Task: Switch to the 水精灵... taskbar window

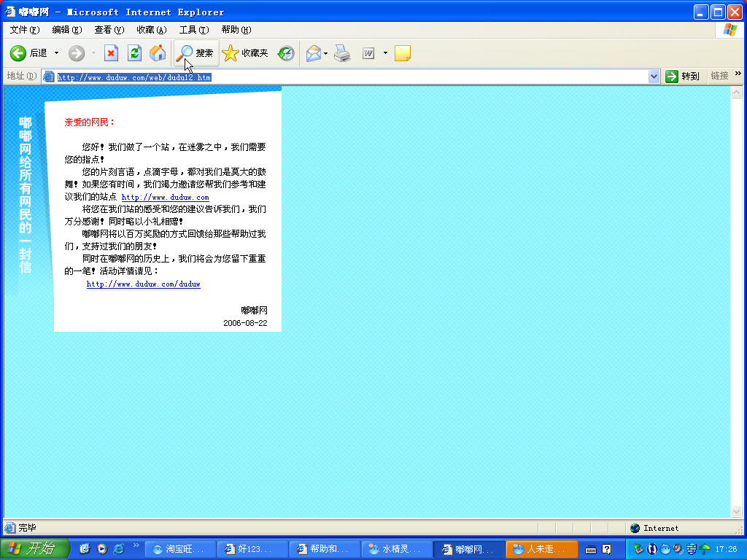Action: pyautogui.click(x=397, y=549)
